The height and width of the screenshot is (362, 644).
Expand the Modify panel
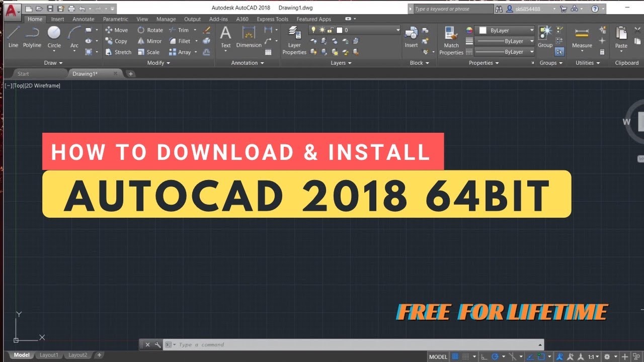pyautogui.click(x=158, y=63)
